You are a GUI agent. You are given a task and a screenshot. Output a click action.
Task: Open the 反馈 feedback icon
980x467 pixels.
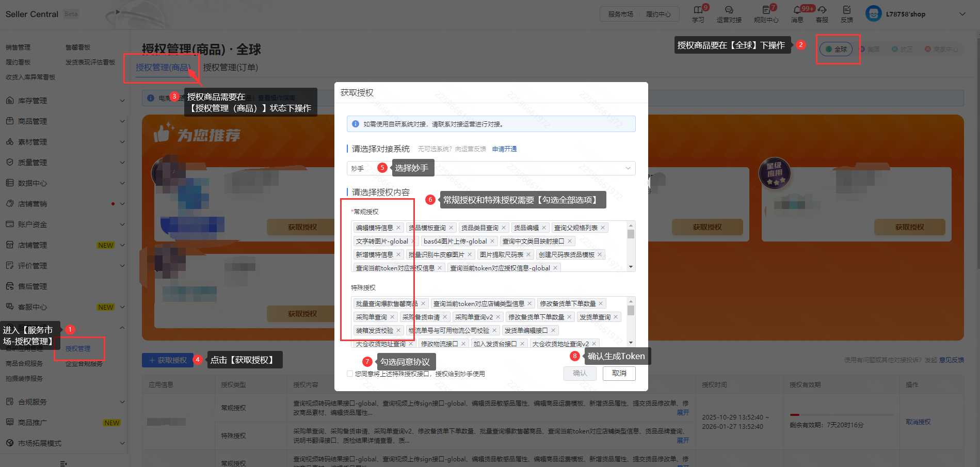pyautogui.click(x=847, y=10)
